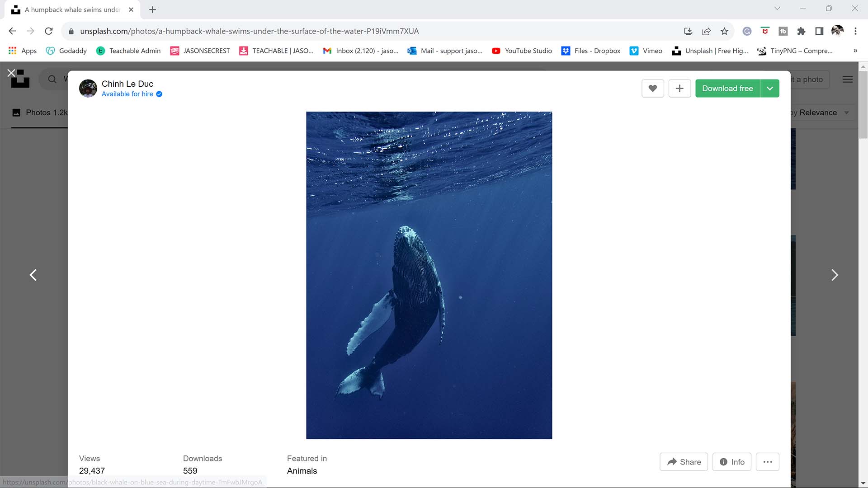
Task: Close the photo modal with X
Action: tap(11, 73)
